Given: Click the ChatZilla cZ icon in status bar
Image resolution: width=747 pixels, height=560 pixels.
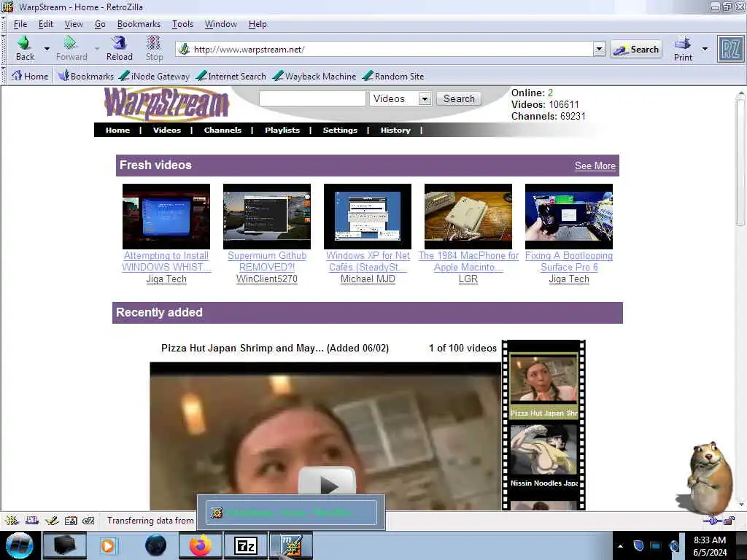Looking at the screenshot, I should coord(88,521).
